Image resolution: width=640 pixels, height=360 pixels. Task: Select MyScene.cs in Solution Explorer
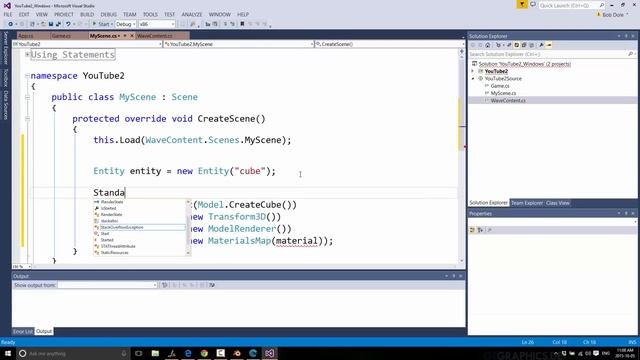point(503,93)
